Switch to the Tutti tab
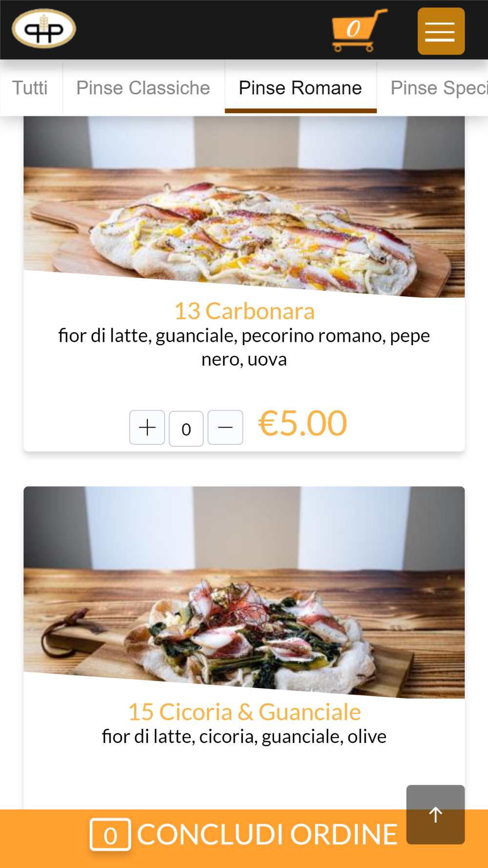The image size is (488, 868). coord(30,88)
